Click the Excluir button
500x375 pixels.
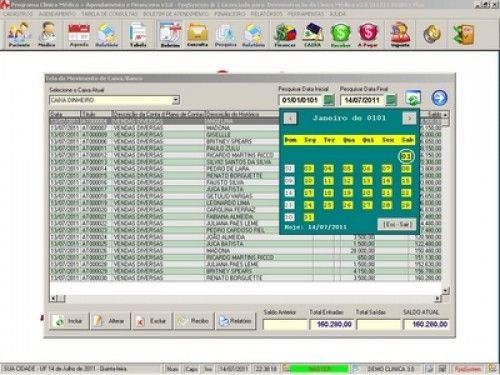(x=152, y=321)
